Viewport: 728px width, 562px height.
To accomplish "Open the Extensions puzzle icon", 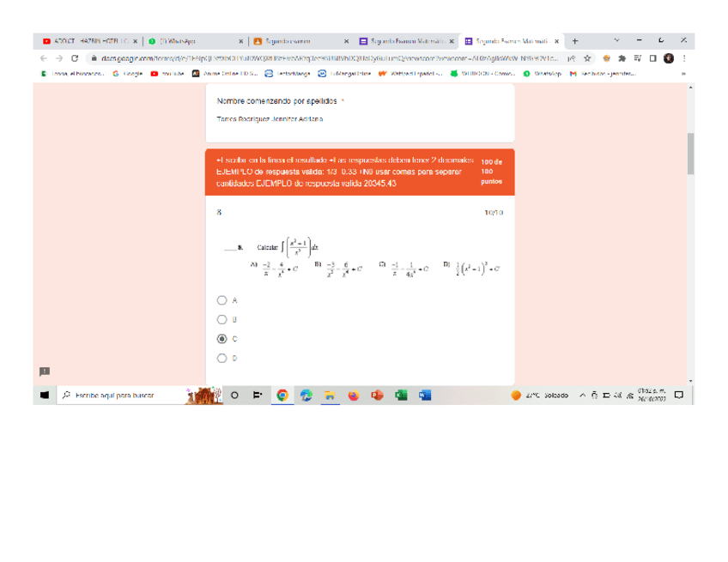I will (x=622, y=58).
